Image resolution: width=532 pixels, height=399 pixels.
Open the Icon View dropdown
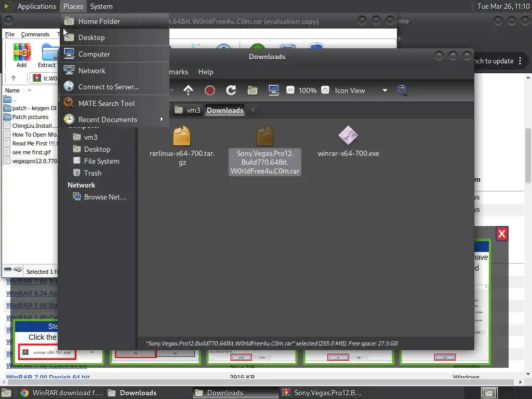coord(361,90)
